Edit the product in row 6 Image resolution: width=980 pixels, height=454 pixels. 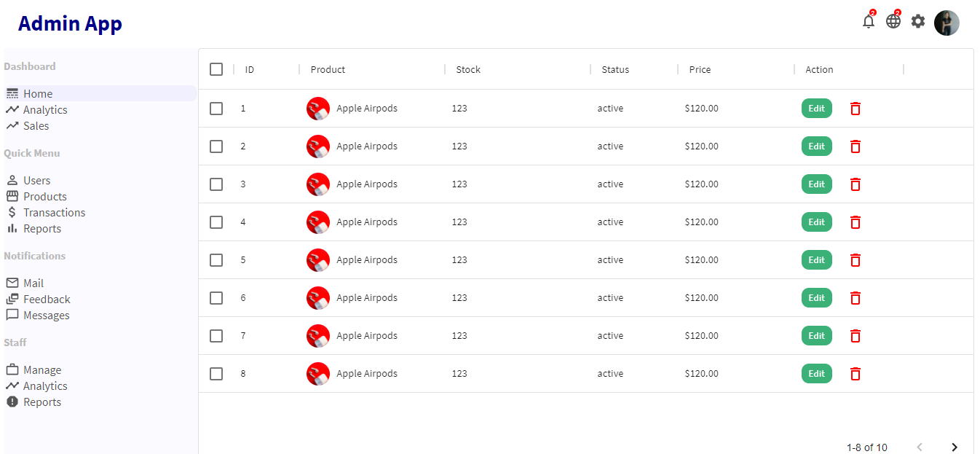click(817, 298)
